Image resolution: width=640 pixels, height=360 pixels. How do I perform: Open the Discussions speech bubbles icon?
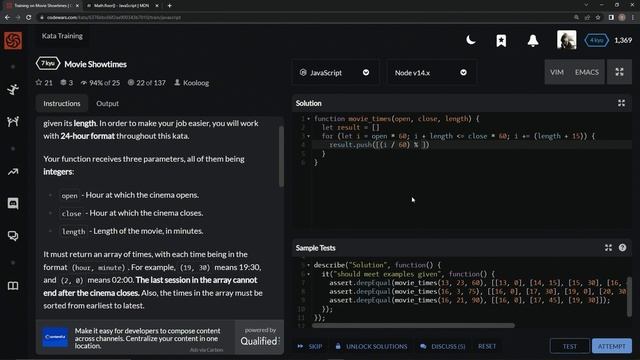point(13,236)
